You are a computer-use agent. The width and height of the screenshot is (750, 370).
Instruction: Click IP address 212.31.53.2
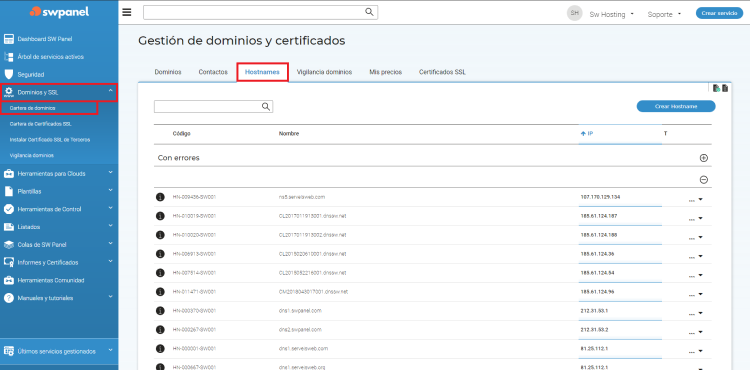pos(594,329)
